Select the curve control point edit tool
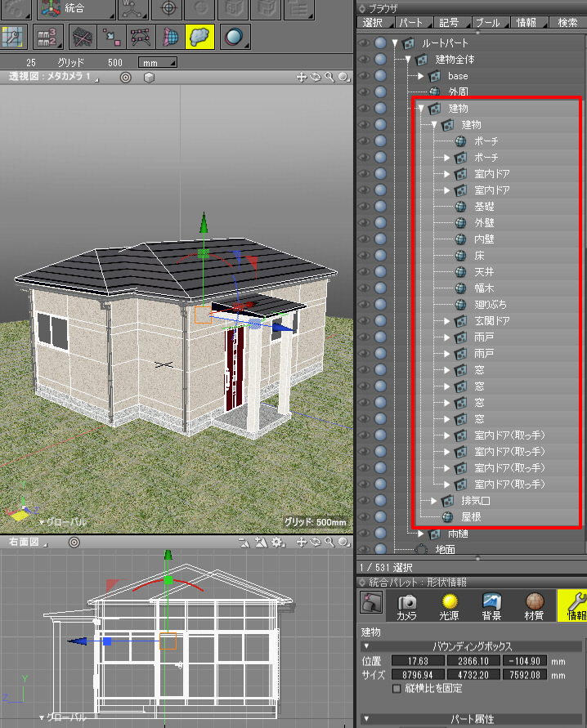The height and width of the screenshot is (728, 587). pos(141,37)
